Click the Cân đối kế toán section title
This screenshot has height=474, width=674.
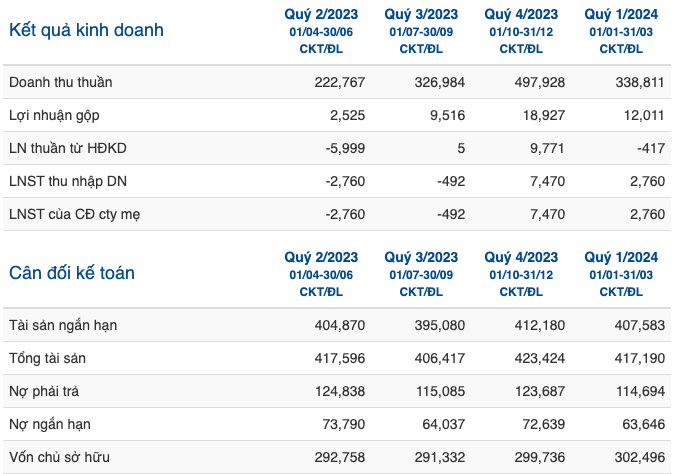point(72,273)
